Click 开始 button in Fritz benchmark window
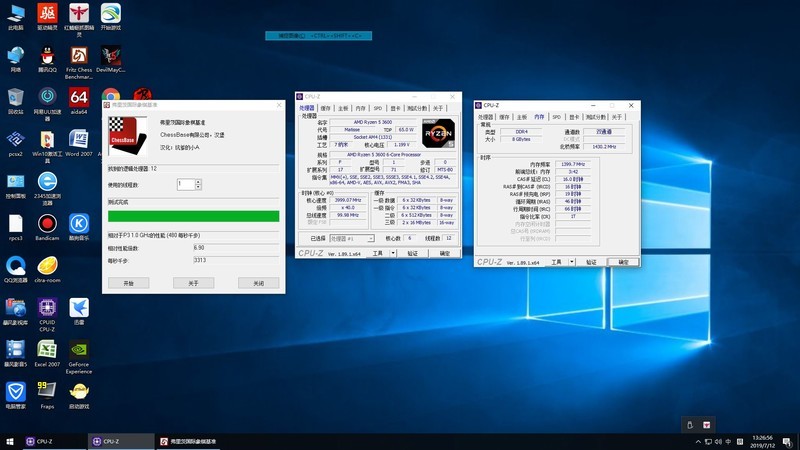The height and width of the screenshot is (450, 800). coord(129,283)
